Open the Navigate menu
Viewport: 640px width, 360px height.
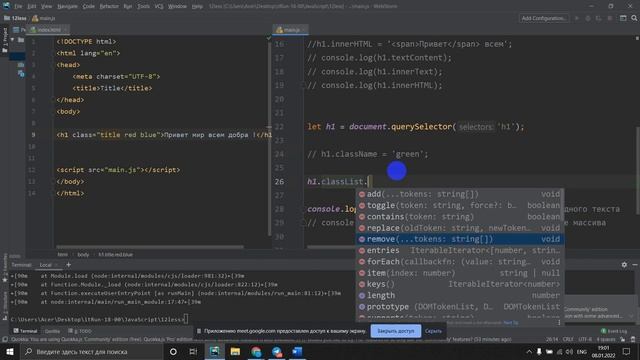point(67,6)
